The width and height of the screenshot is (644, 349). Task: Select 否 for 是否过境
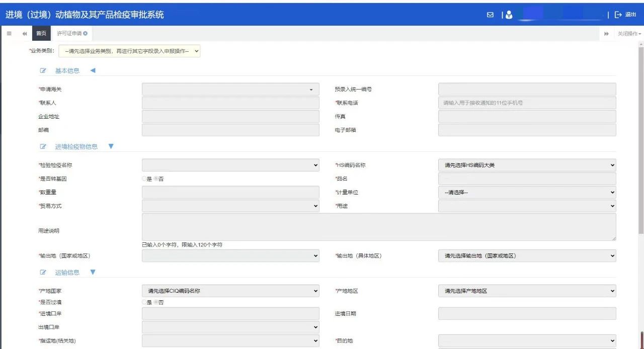pos(156,302)
